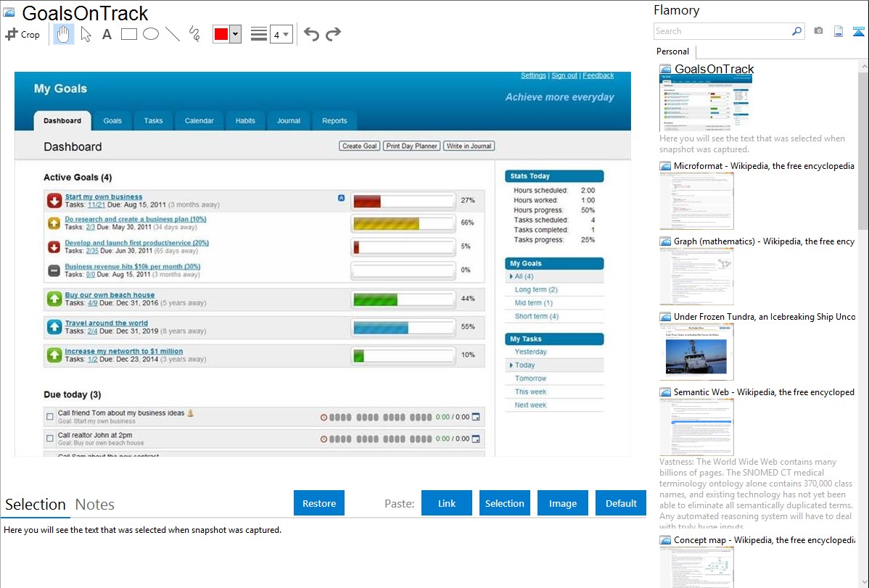This screenshot has width=869, height=588.
Task: Choose the arrow pointer selection tool
Action: click(x=86, y=34)
